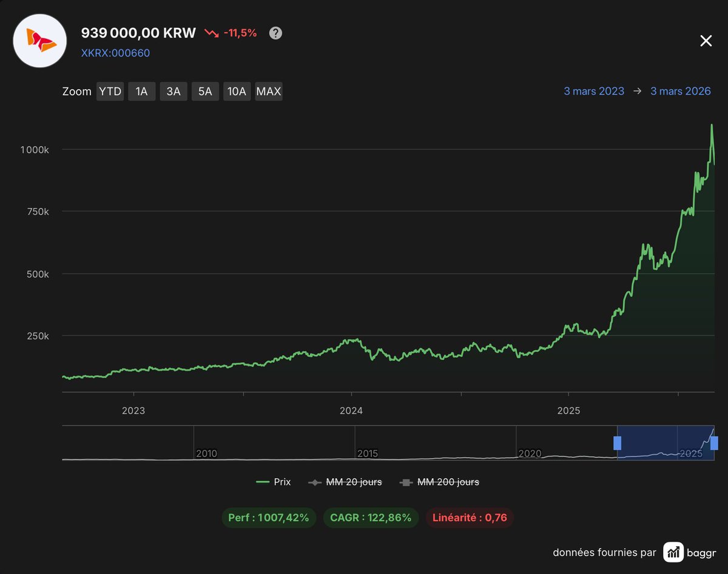Switch to the 1A zoom range

141,91
